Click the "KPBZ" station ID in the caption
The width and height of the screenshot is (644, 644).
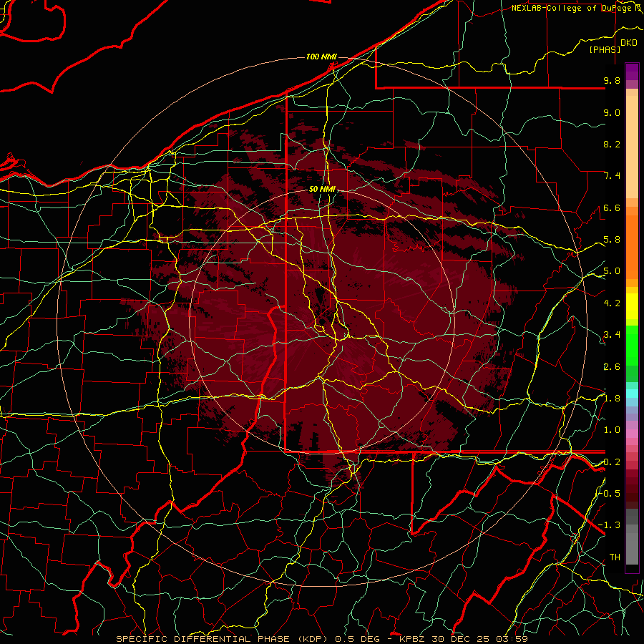[x=411, y=639]
